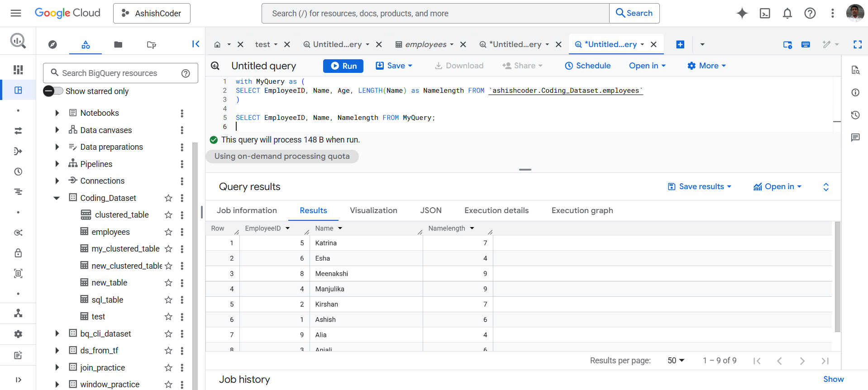The width and height of the screenshot is (868, 390).
Task: Open the More options dropdown
Action: pos(706,66)
